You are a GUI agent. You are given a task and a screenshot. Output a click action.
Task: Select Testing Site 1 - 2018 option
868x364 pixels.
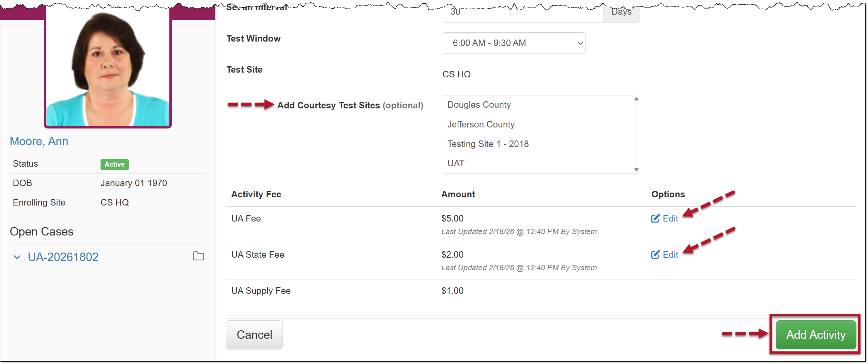point(488,144)
